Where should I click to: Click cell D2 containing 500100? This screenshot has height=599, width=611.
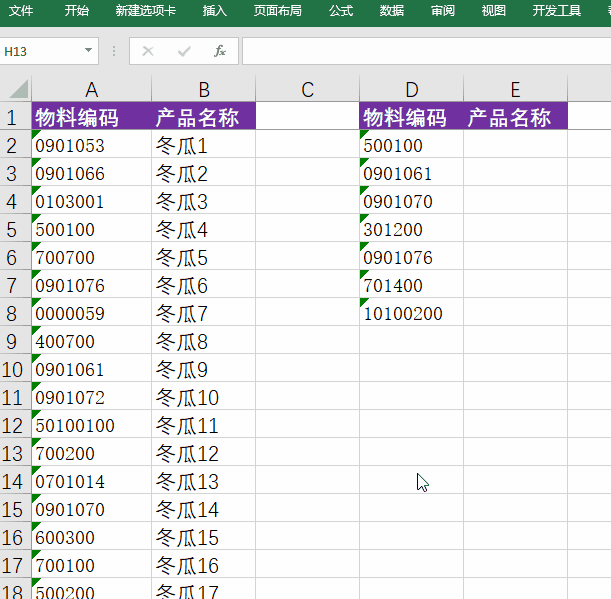pyautogui.click(x=411, y=145)
